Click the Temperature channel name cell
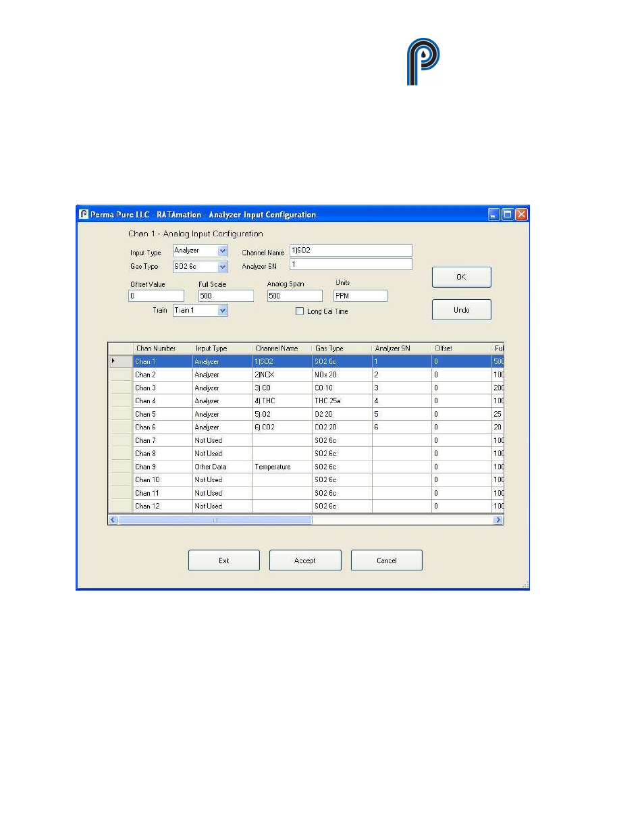Image resolution: width=644 pixels, height=834 pixels. [282, 467]
